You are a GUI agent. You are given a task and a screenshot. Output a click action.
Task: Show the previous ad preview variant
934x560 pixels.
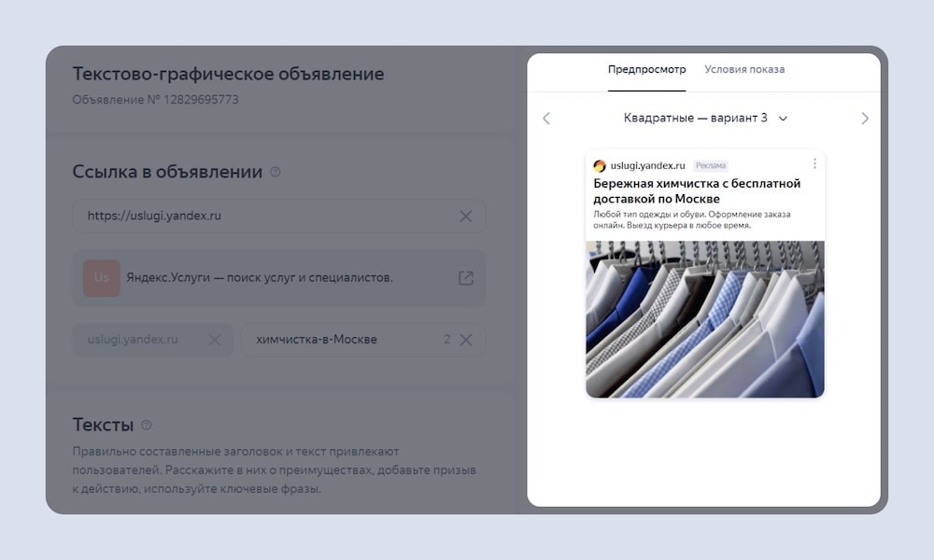tap(546, 119)
